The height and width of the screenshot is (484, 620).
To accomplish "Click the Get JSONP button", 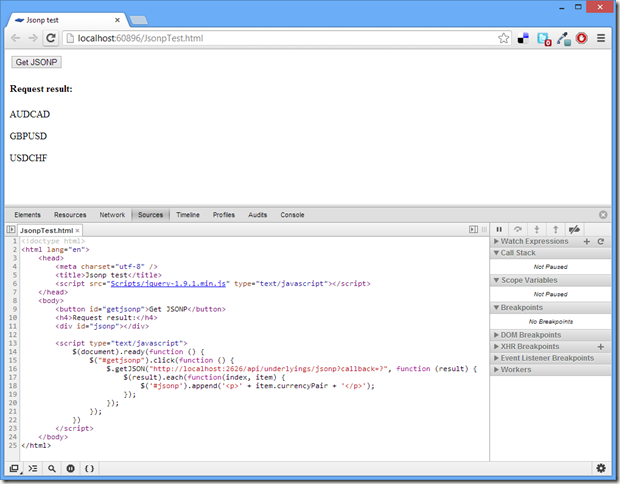I will click(36, 62).
